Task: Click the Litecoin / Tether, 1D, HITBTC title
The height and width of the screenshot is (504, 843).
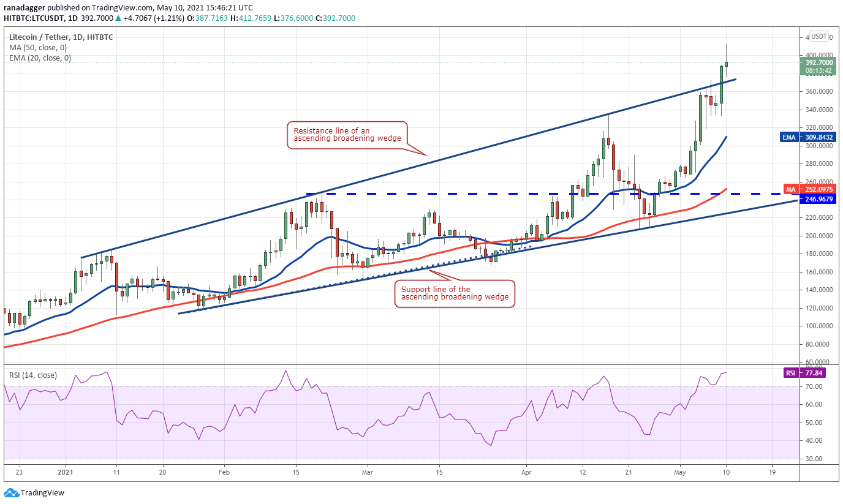Action: (61, 37)
